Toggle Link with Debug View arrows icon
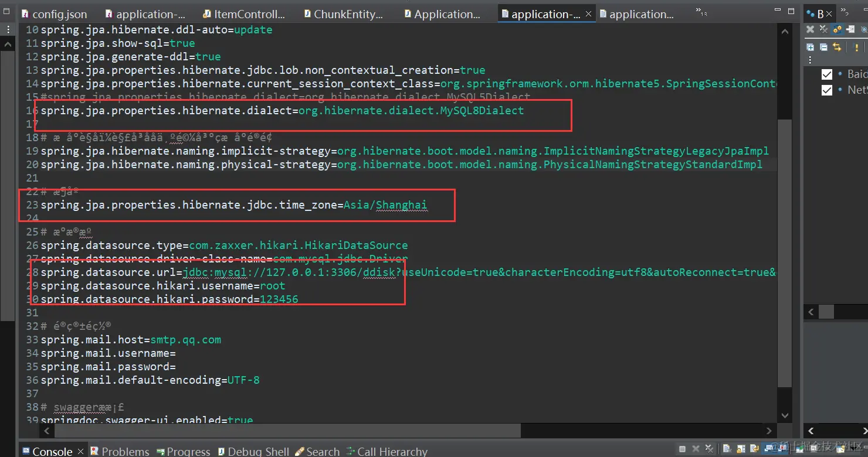The height and width of the screenshot is (457, 868). coord(837,47)
